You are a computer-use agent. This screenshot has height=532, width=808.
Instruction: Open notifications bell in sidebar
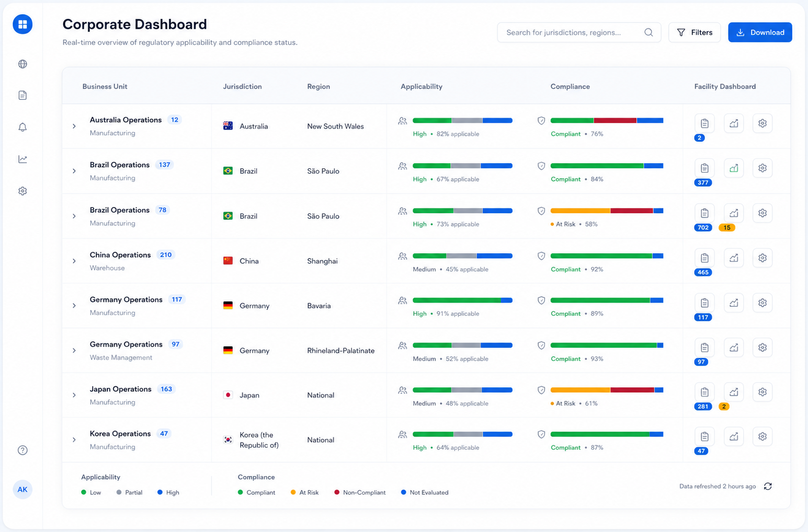tap(22, 127)
